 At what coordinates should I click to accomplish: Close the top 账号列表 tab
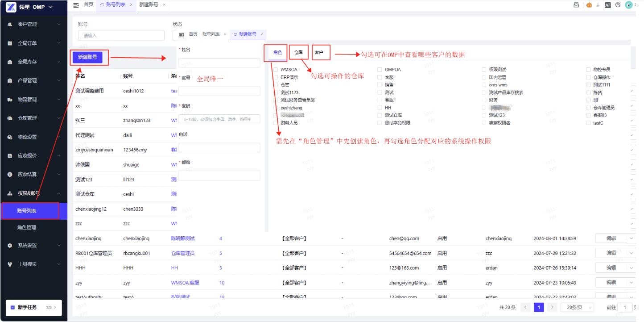131,4
